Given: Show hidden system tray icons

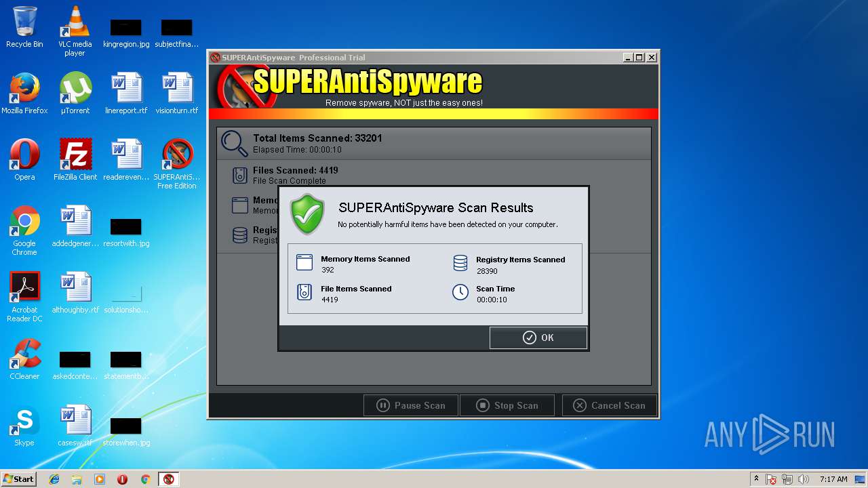Looking at the screenshot, I should click(757, 479).
